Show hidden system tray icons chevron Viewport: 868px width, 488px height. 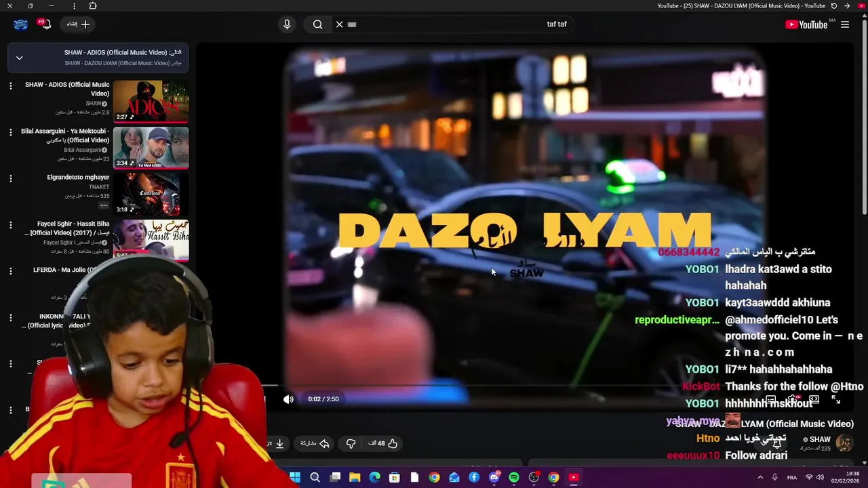coord(760,478)
